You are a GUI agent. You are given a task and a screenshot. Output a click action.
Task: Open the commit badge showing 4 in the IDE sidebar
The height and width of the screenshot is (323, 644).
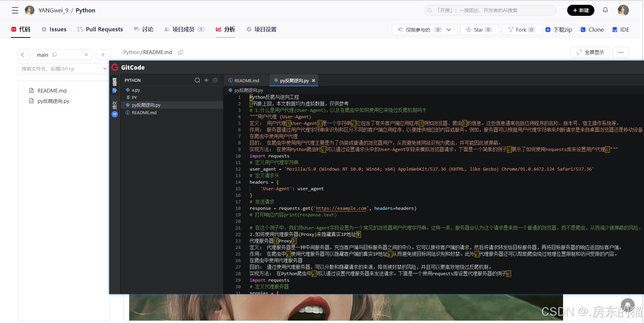(x=115, y=114)
